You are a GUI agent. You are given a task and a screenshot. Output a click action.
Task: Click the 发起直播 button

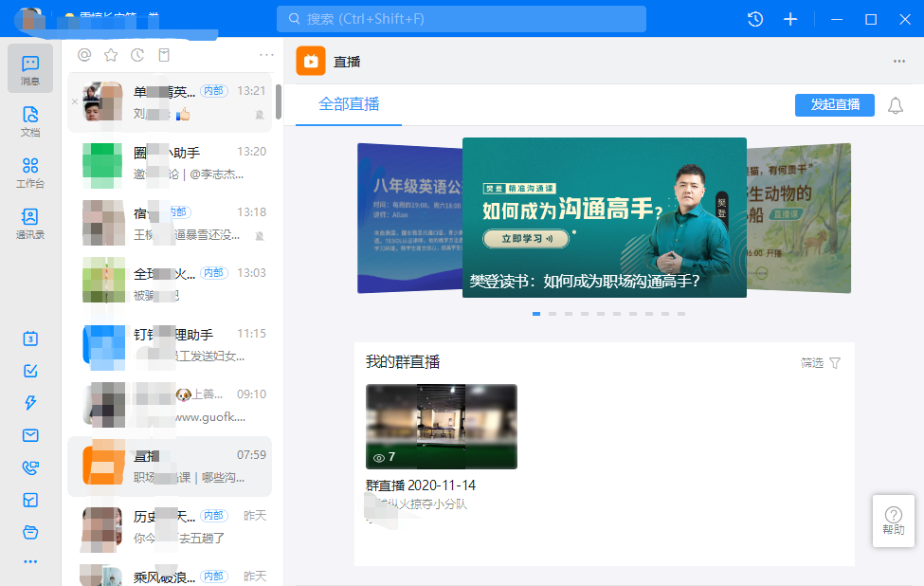point(834,105)
